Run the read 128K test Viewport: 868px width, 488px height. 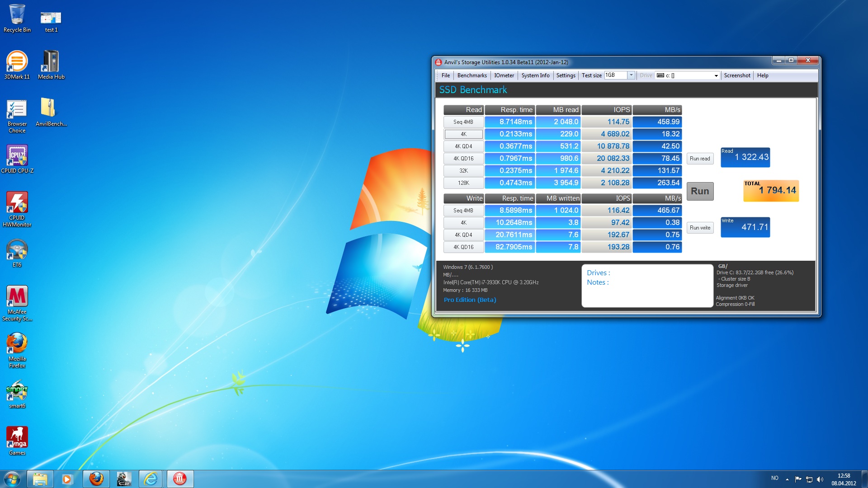[x=463, y=183]
